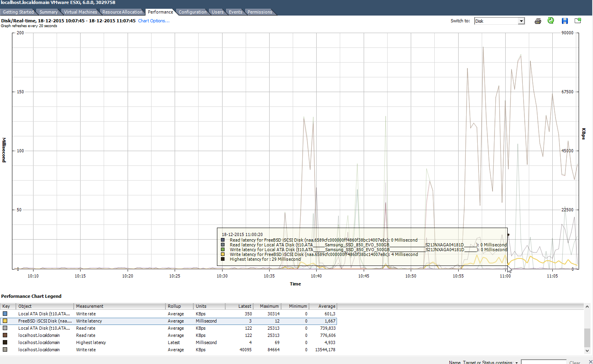Open the Switch to Disk dropdown
Image resolution: width=593 pixels, height=364 pixels.
(x=521, y=21)
